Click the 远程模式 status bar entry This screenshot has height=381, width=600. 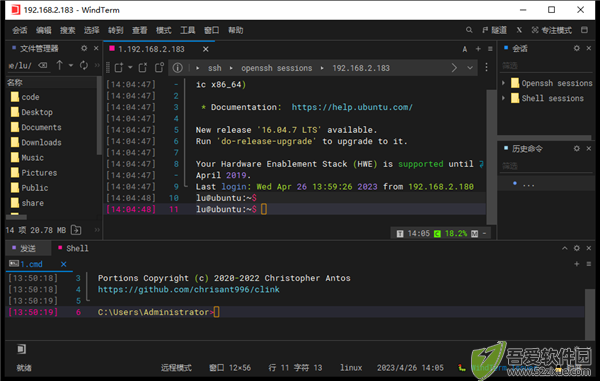click(176, 368)
